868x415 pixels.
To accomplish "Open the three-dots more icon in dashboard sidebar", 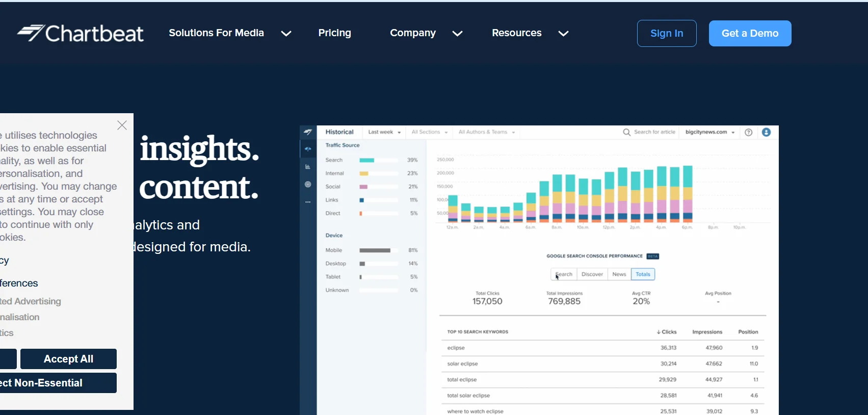I will (x=308, y=202).
